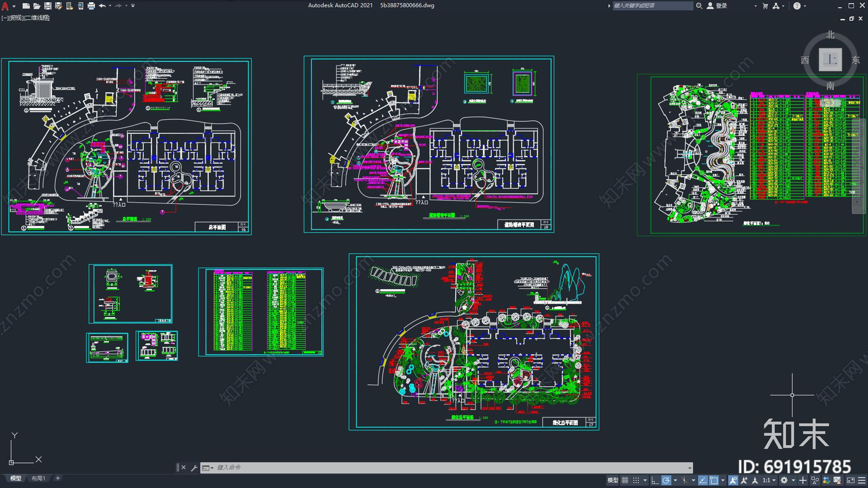Toggle the drawing grid display
The height and width of the screenshot is (488, 868).
pyautogui.click(x=625, y=480)
